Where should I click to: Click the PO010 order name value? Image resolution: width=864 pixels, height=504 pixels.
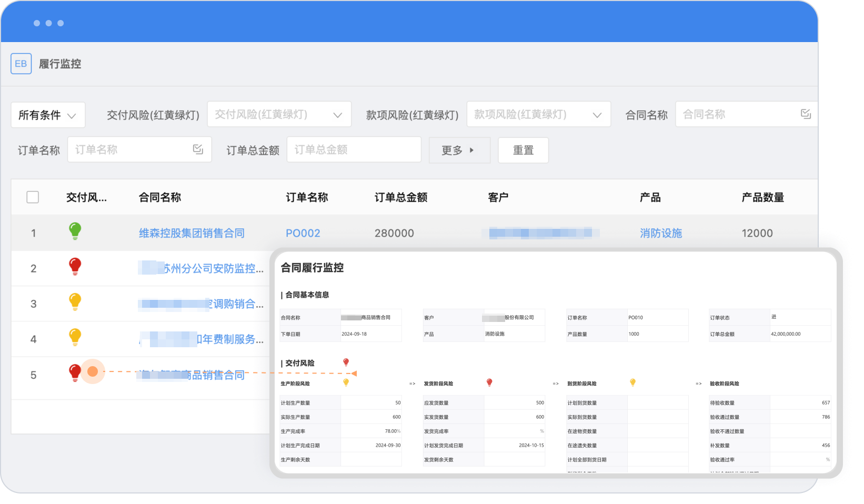click(x=636, y=317)
